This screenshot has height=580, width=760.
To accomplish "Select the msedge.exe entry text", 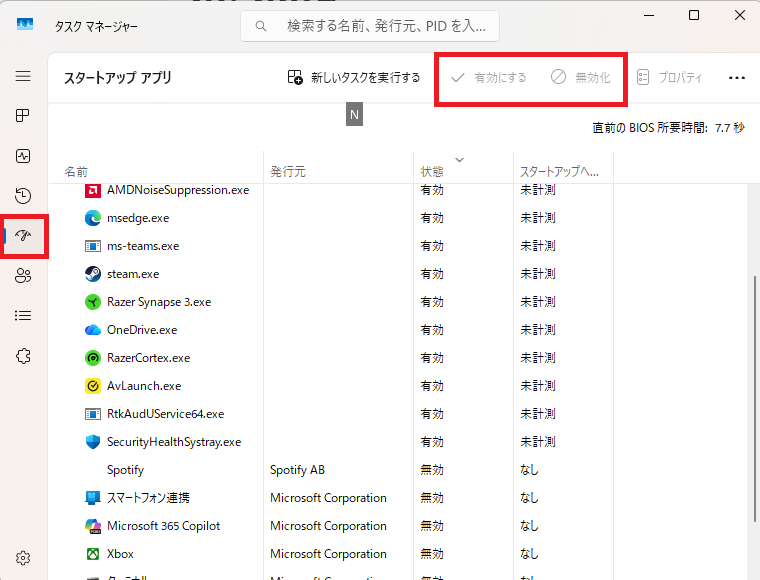I will (138, 218).
